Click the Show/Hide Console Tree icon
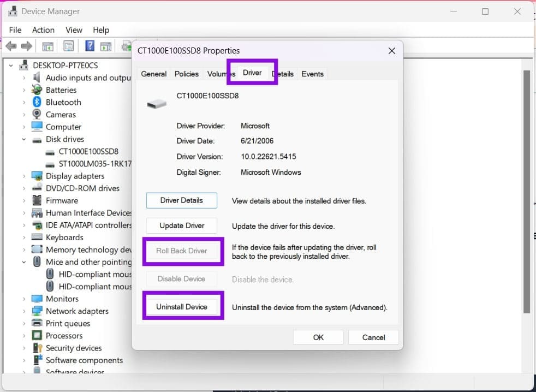The width and height of the screenshot is (536, 392). pos(47,46)
